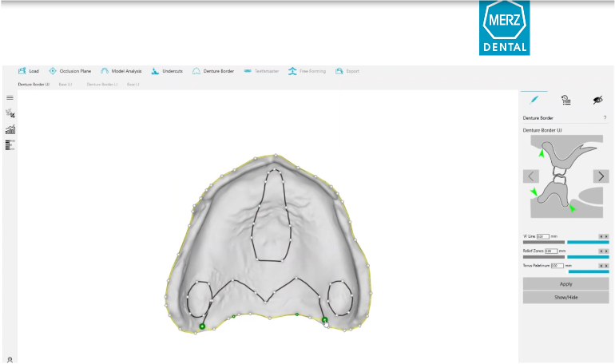Viewport: 615px width, 364px height.
Task: Click the bar chart icon in left sidebar
Action: point(10,129)
